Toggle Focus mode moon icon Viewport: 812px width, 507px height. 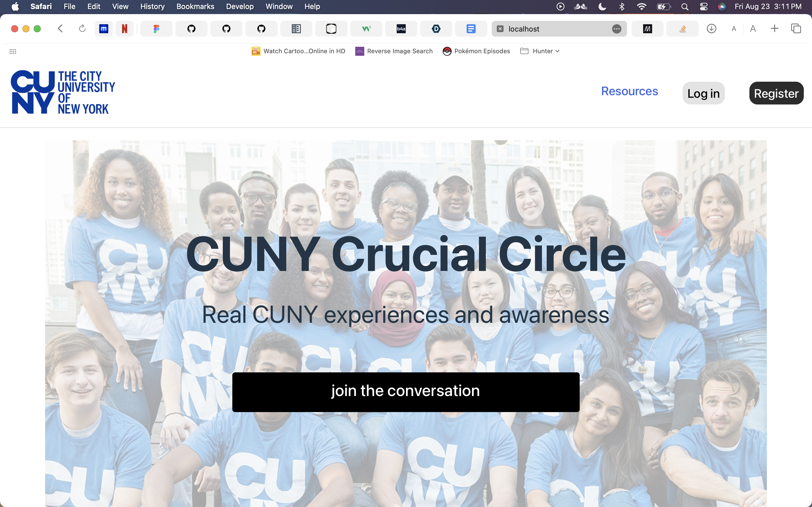click(602, 7)
